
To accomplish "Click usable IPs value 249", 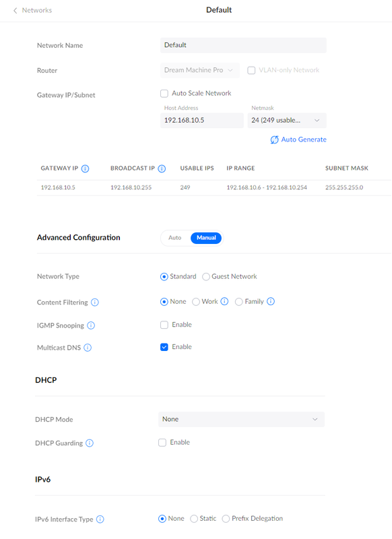I will [185, 187].
